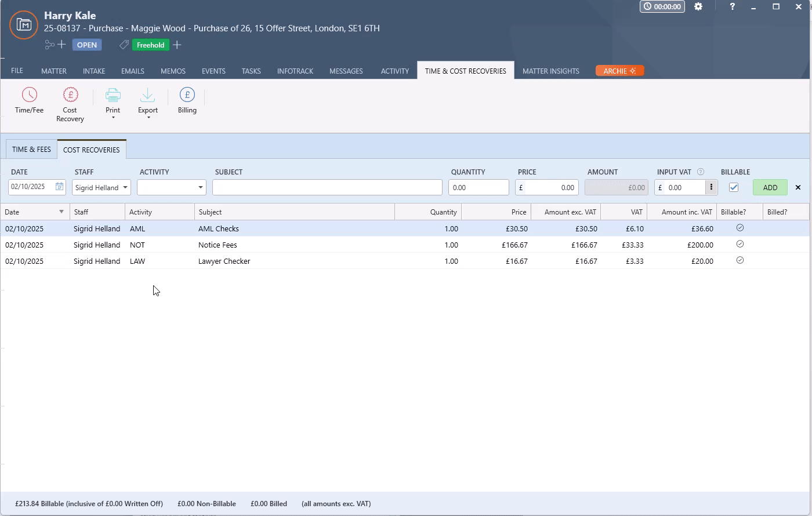
Task: Expand the Staff dropdown showing Sigrid Helland
Action: coord(125,187)
